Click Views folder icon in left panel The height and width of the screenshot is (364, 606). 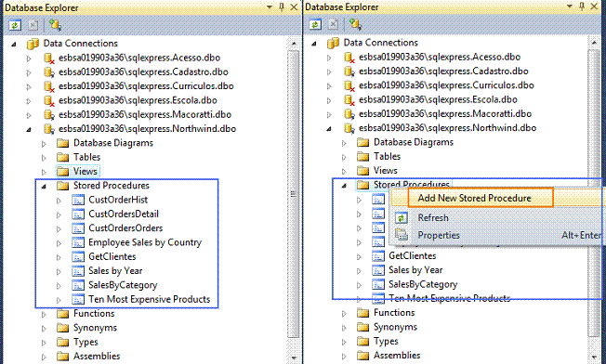pos(62,171)
